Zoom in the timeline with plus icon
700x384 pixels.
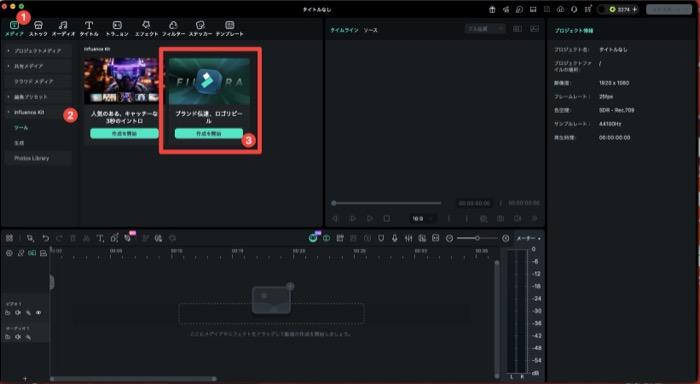pos(505,238)
